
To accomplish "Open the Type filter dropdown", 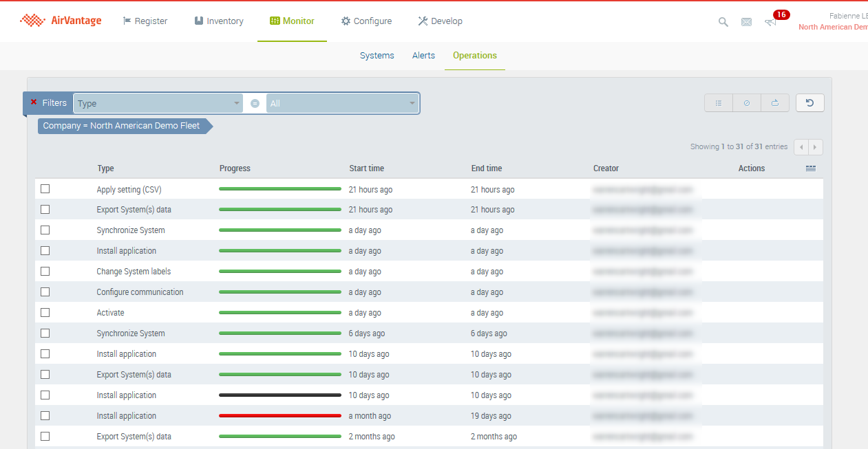I will (158, 103).
